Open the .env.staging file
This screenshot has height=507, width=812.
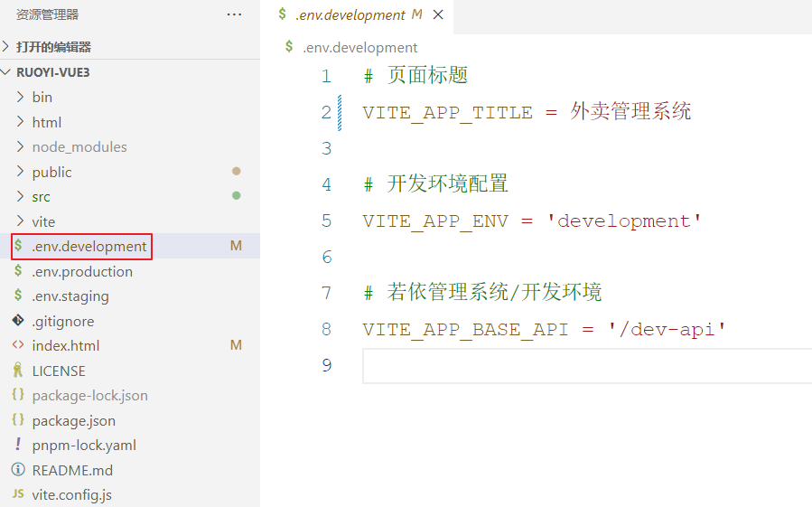[70, 296]
